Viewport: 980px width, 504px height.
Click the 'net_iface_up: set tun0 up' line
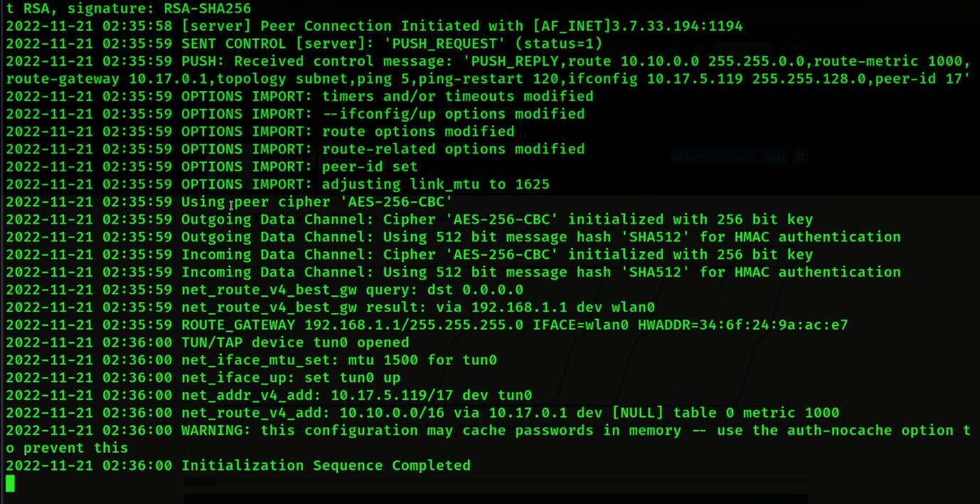pyautogui.click(x=291, y=377)
